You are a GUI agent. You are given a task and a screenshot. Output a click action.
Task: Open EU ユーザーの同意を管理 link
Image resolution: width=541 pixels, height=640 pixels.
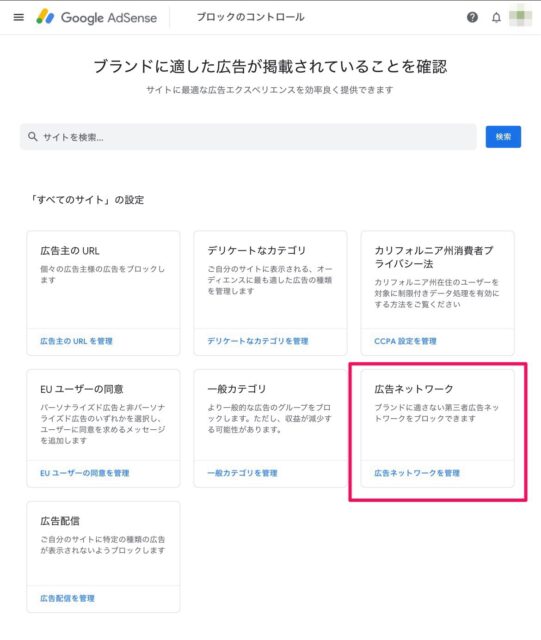(85, 473)
